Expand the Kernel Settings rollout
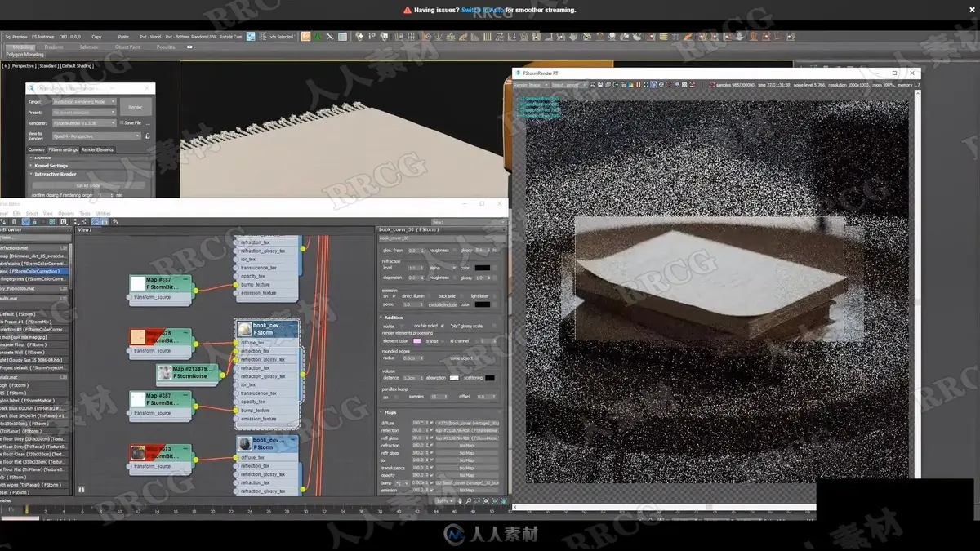The image size is (980, 551). tap(51, 166)
